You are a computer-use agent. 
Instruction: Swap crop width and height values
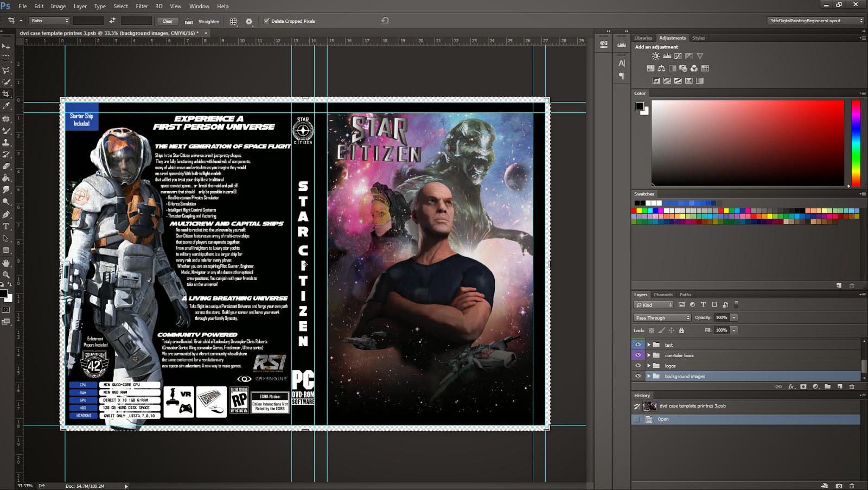[112, 21]
